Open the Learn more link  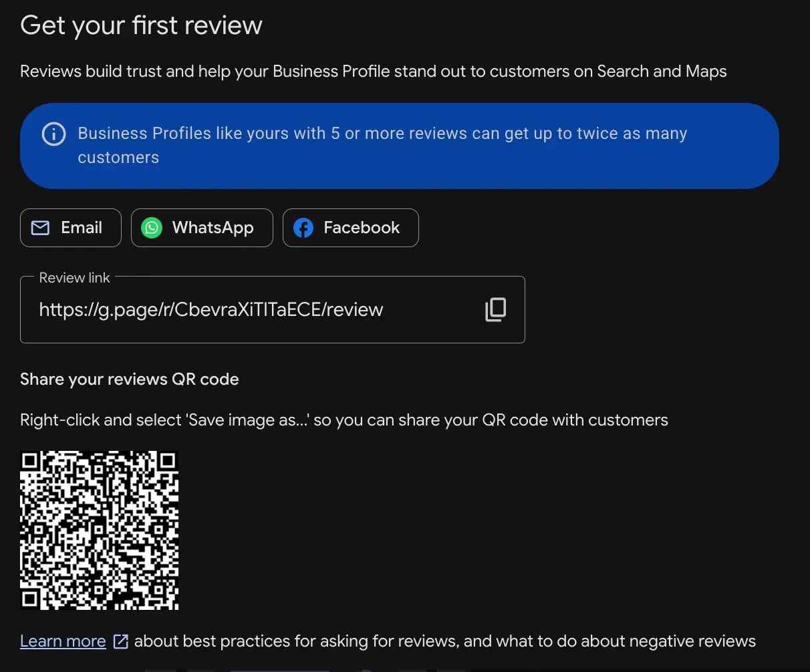coord(63,641)
